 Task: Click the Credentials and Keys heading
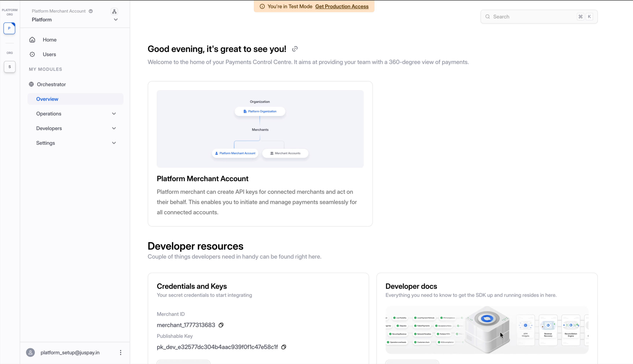192,286
